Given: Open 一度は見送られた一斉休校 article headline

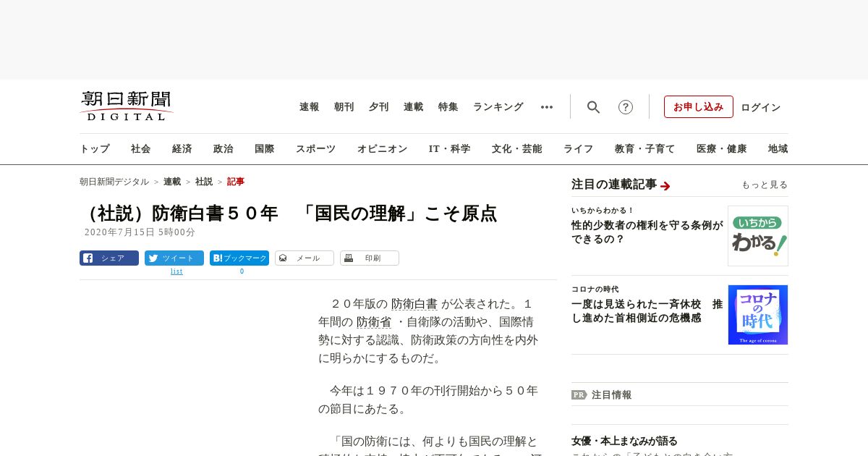Looking at the screenshot, I should click(647, 311).
